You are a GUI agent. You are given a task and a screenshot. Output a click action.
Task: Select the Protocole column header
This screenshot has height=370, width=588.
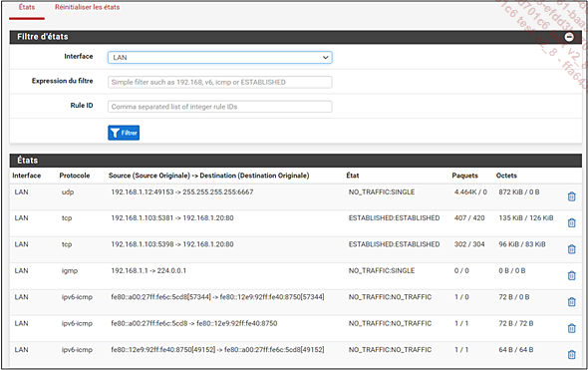75,176
